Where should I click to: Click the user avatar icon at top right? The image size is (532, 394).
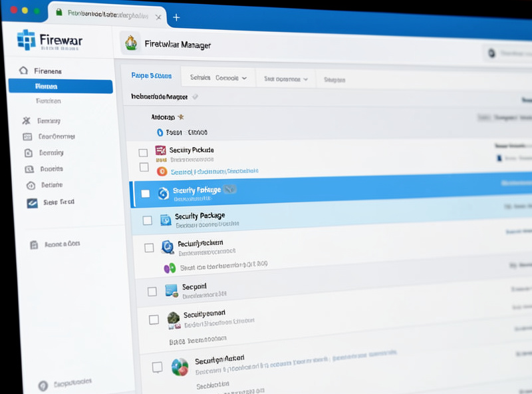(491, 53)
